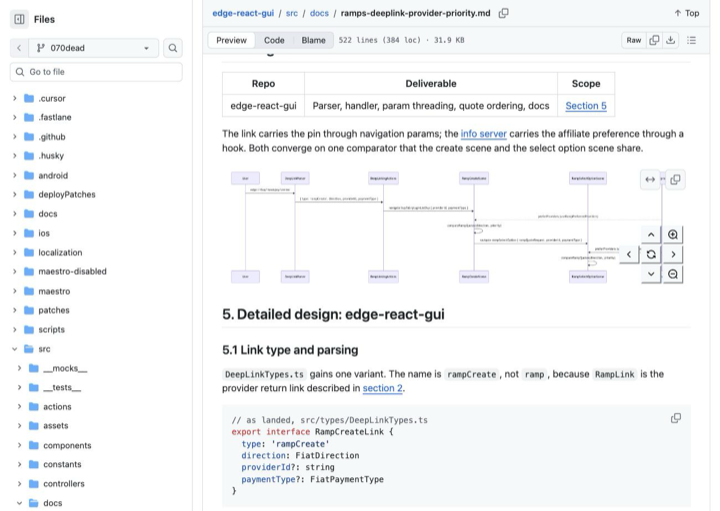Screen dimensions: 720x511
Task: Switch to the Preview tab
Action: click(231, 40)
